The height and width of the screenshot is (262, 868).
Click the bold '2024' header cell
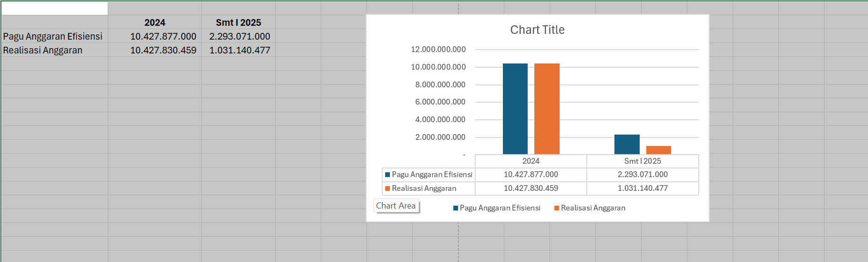154,22
